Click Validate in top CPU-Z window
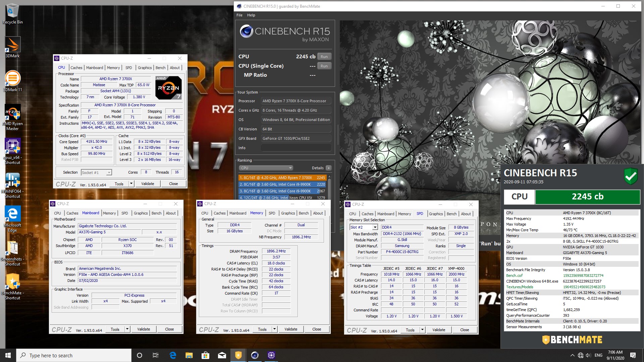644x362 pixels. point(148,184)
